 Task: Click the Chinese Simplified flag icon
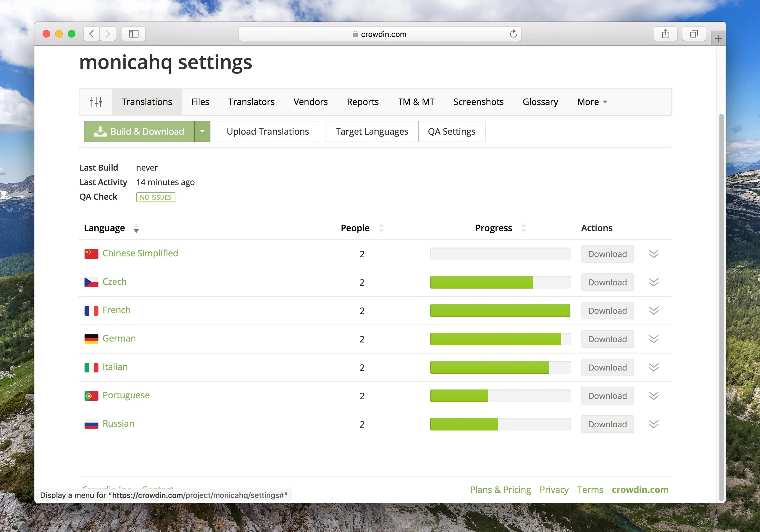pos(91,254)
